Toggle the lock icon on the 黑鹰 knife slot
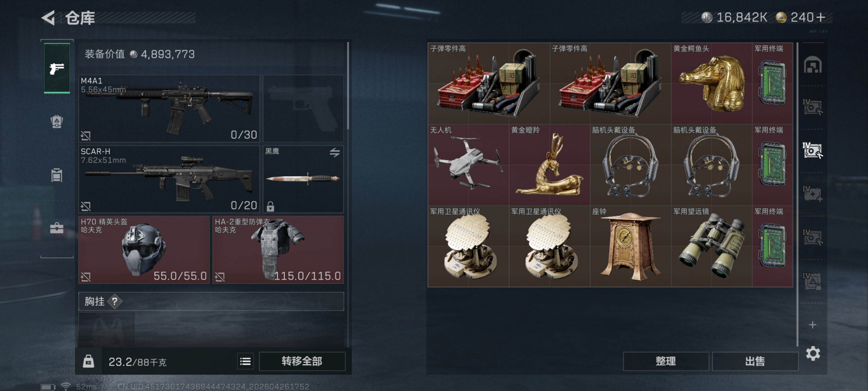Screen dimensions: 868x391 point(270,206)
